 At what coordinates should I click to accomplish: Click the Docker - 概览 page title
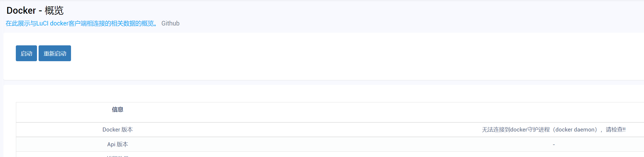[x=35, y=10]
